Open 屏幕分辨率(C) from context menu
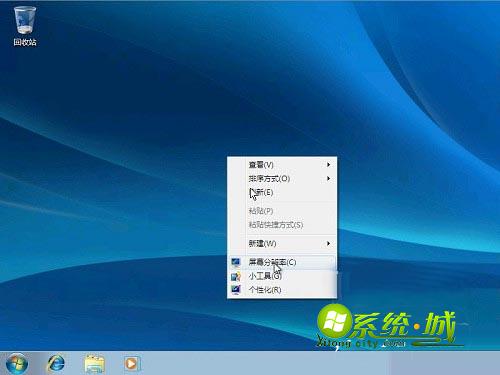 click(282, 262)
